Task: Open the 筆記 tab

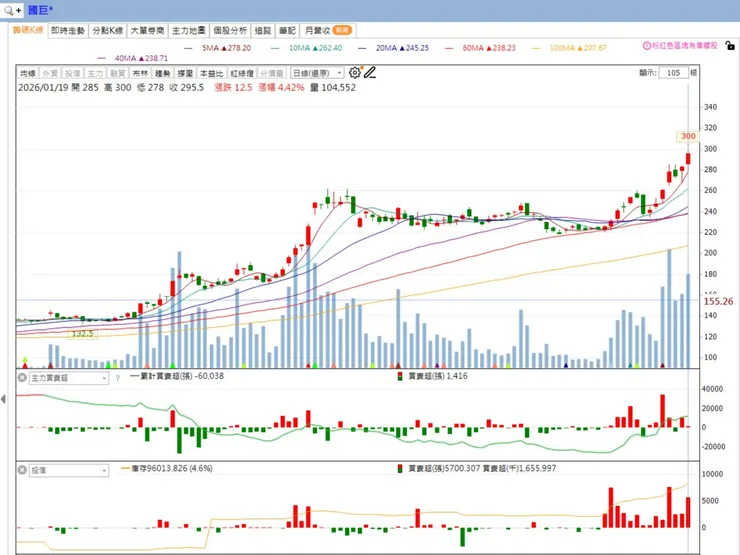Action: pyautogui.click(x=287, y=31)
